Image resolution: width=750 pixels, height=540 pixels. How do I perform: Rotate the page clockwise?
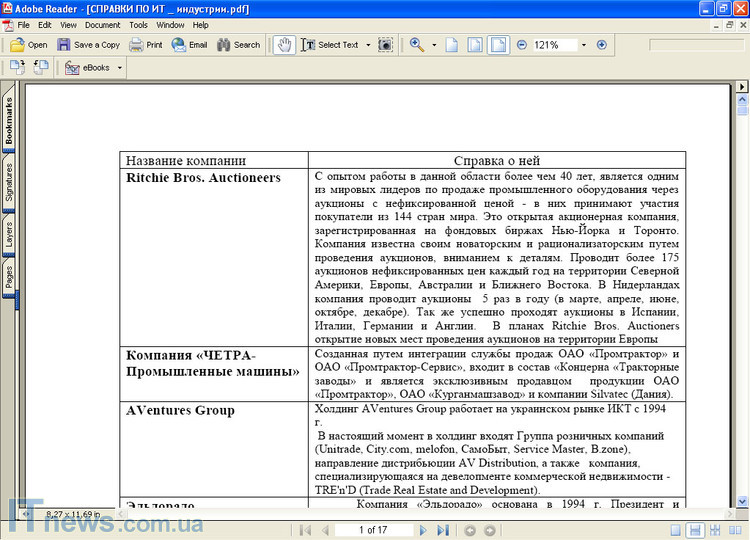[17, 67]
